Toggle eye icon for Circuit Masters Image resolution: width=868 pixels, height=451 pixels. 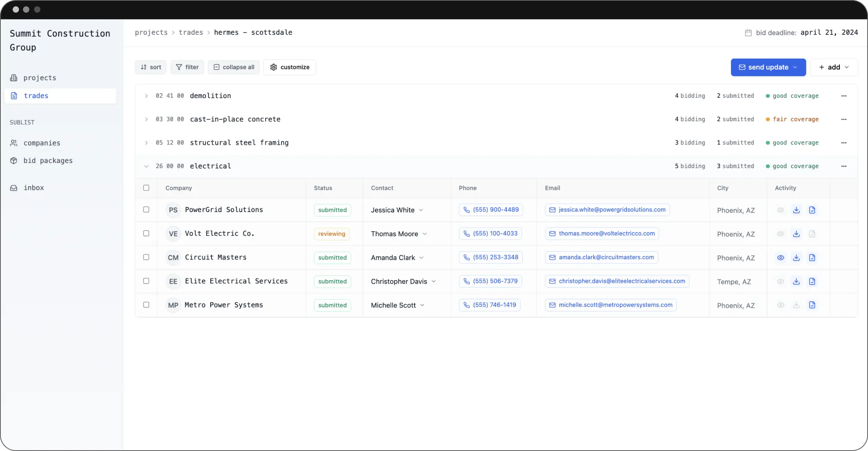click(780, 258)
